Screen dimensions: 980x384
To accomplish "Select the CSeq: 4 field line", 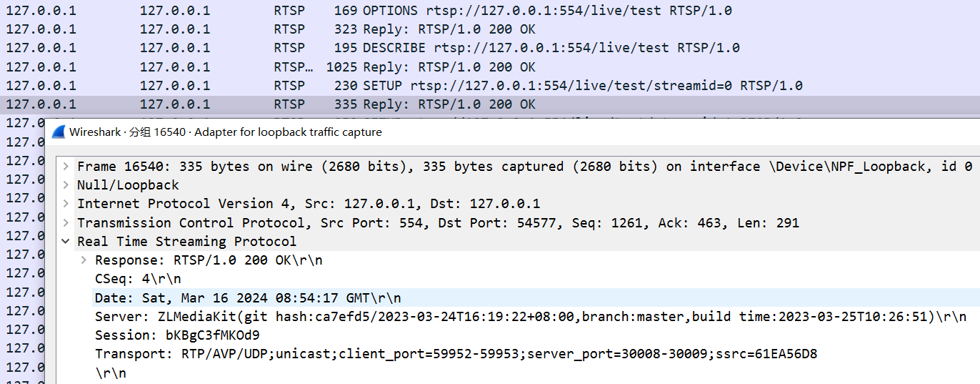I will (x=518, y=279).
